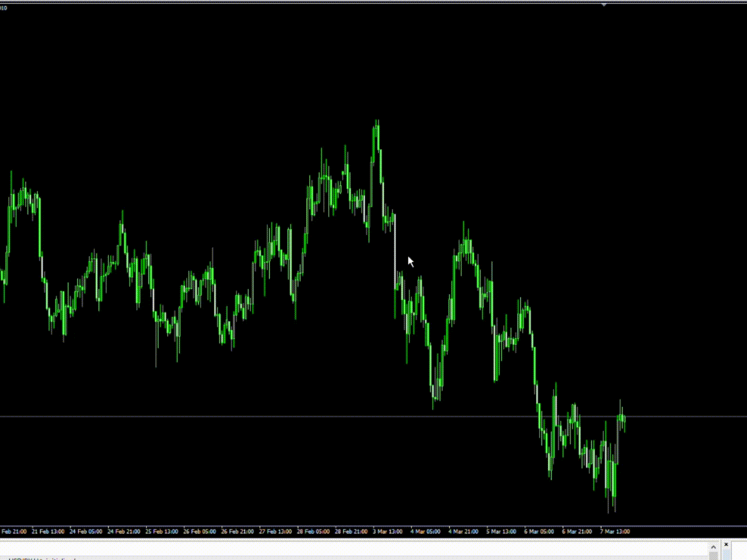The width and height of the screenshot is (747, 560).
Task: Click the 24 Feb 05:00 time label
Action: pyautogui.click(x=86, y=531)
